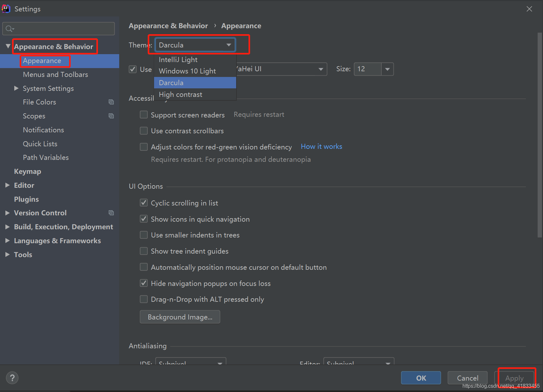The width and height of the screenshot is (543, 392).
Task: Open the font Size dropdown arrow
Action: click(x=387, y=69)
